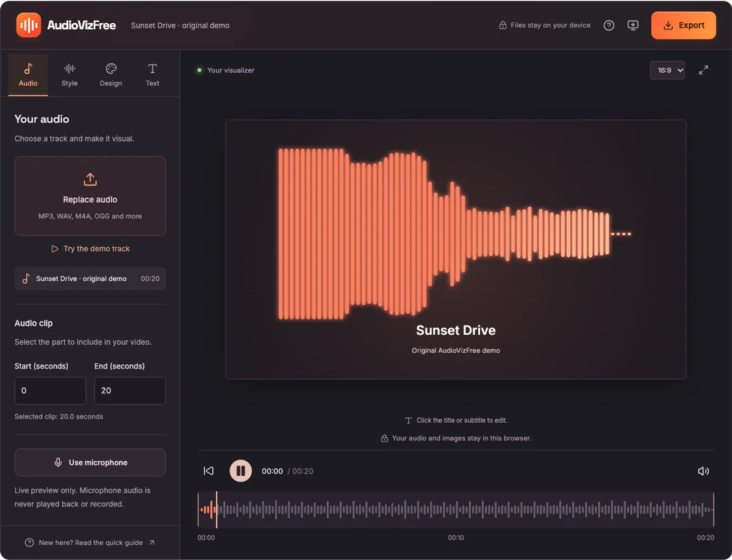Click the 00:10 timeline marker label
Screen dimensions: 732x560
pyautogui.click(x=456, y=538)
